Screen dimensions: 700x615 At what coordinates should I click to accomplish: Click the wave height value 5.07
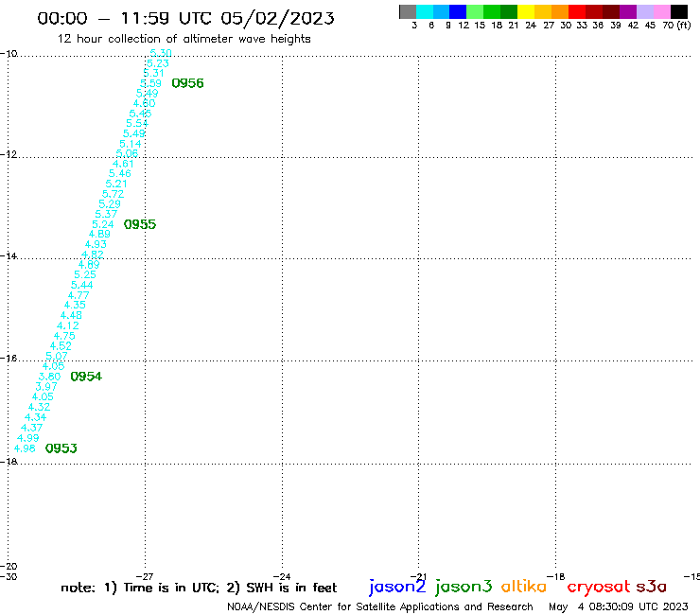[57, 356]
